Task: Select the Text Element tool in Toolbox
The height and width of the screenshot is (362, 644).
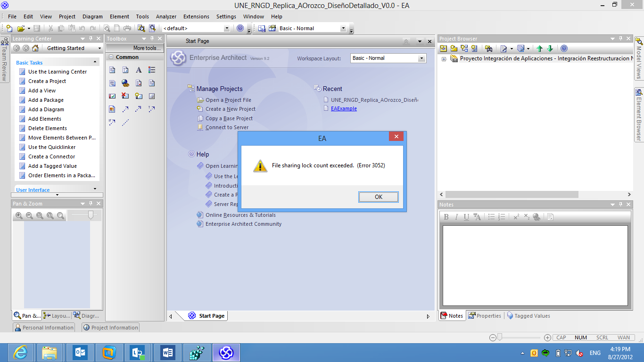Action: pyautogui.click(x=139, y=70)
